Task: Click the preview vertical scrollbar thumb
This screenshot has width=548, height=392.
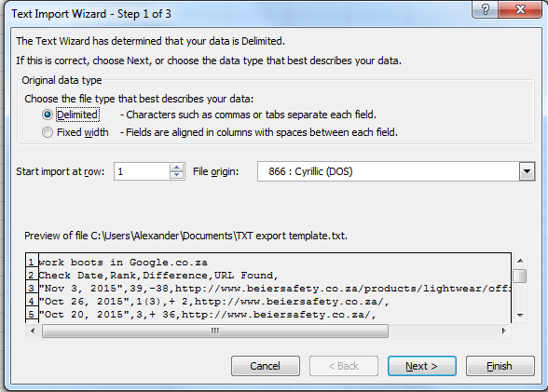Action: [x=520, y=276]
